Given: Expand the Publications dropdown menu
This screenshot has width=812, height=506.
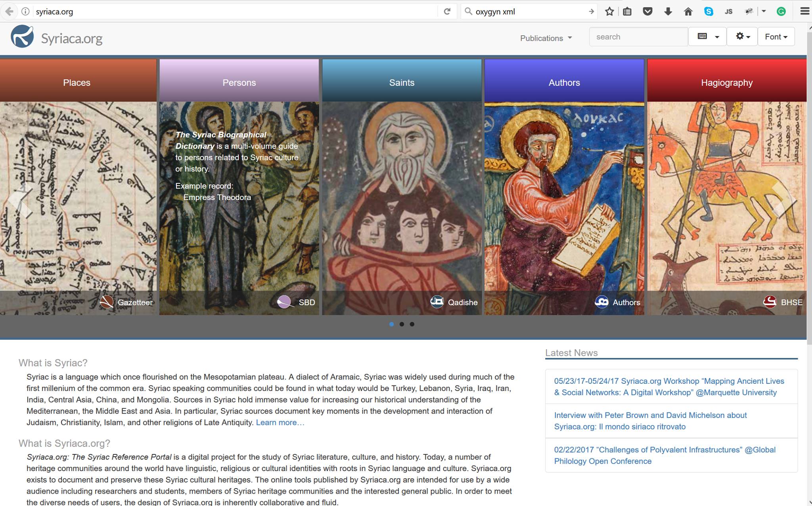Looking at the screenshot, I should 546,38.
